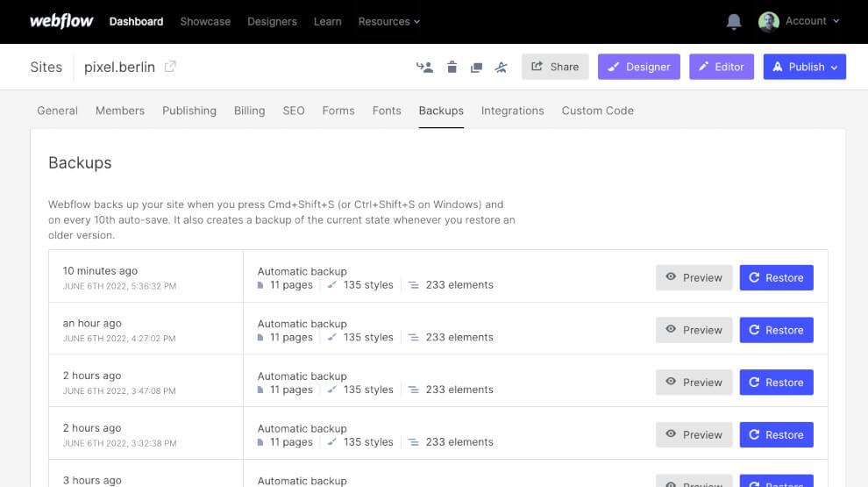Screen dimensions: 868x487
Task: Click the duplicate site icon
Action: pos(476,68)
